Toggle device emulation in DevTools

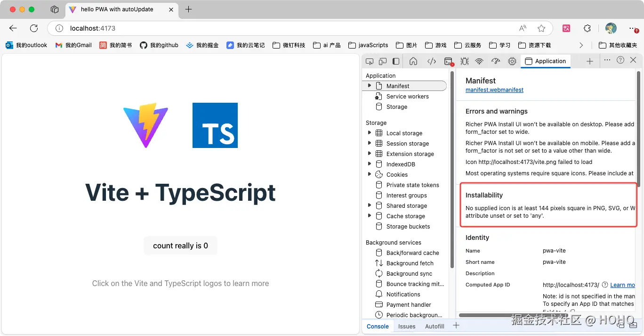coord(383,61)
